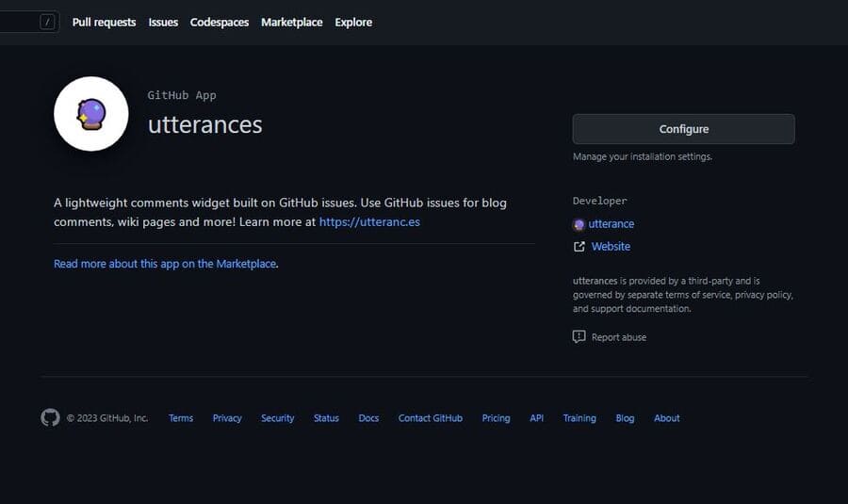Image resolution: width=848 pixels, height=504 pixels.
Task: Click the external link icon beside Website
Action: 579,247
